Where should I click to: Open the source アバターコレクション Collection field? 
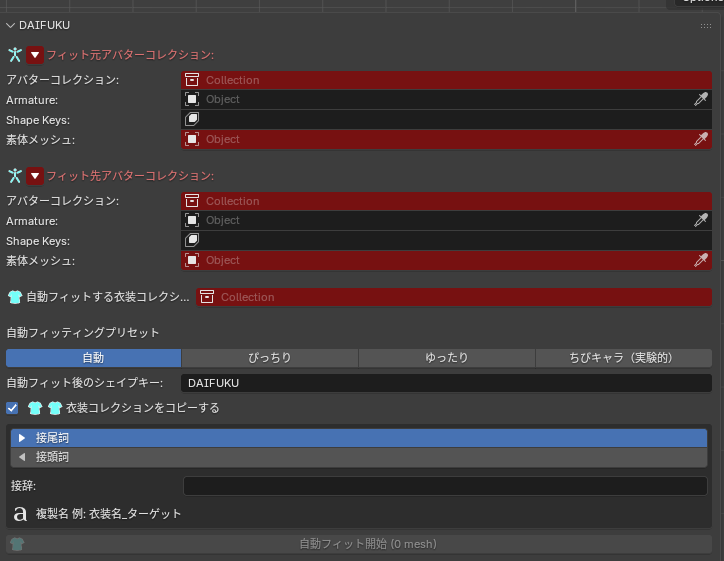click(x=446, y=80)
